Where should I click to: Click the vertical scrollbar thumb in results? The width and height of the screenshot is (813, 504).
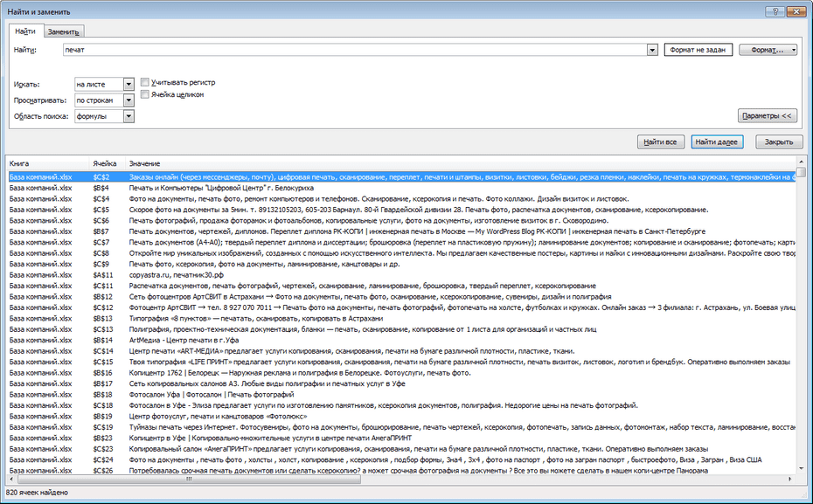point(801,172)
